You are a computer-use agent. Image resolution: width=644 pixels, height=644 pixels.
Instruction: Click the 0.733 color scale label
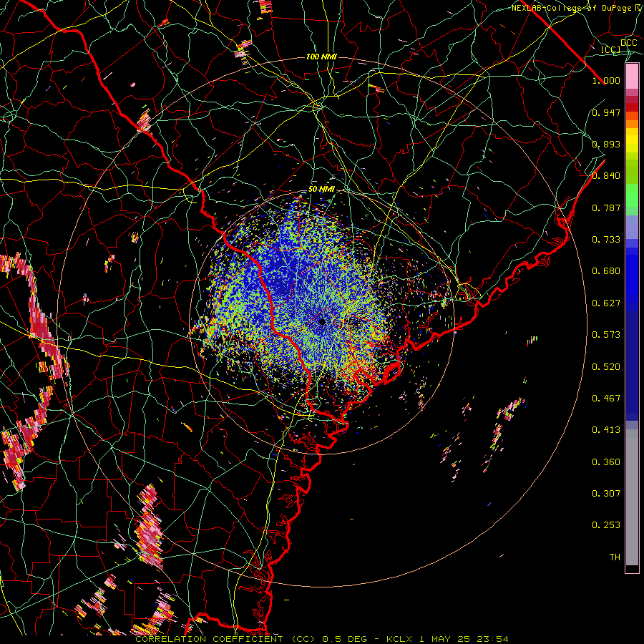pos(606,240)
